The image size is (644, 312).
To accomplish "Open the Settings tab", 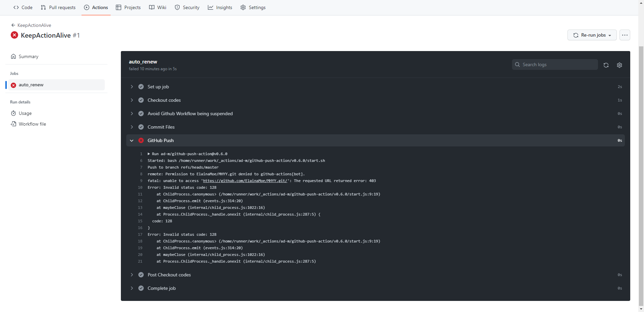I will [253, 7].
